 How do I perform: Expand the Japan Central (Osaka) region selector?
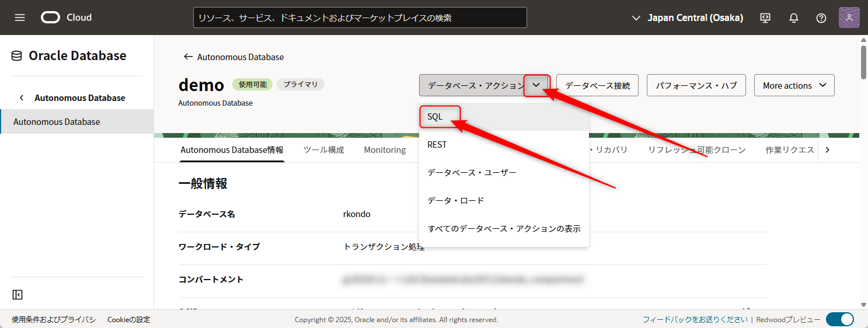[x=688, y=18]
